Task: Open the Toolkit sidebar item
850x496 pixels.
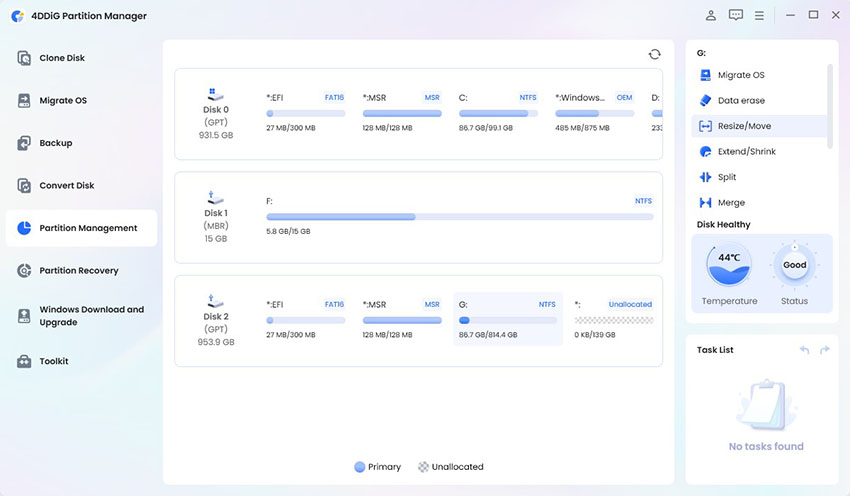Action: [x=54, y=361]
